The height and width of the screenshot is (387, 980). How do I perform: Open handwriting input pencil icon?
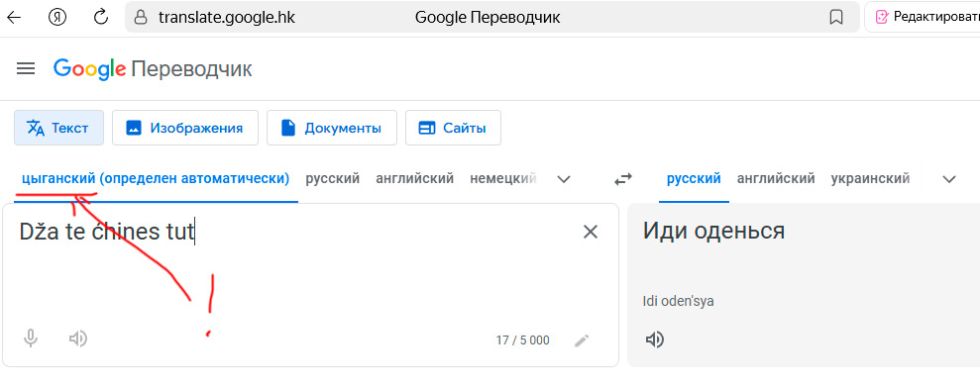(582, 340)
